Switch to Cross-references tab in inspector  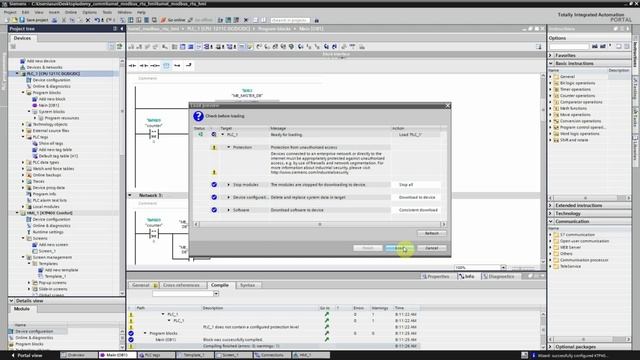coord(181,285)
